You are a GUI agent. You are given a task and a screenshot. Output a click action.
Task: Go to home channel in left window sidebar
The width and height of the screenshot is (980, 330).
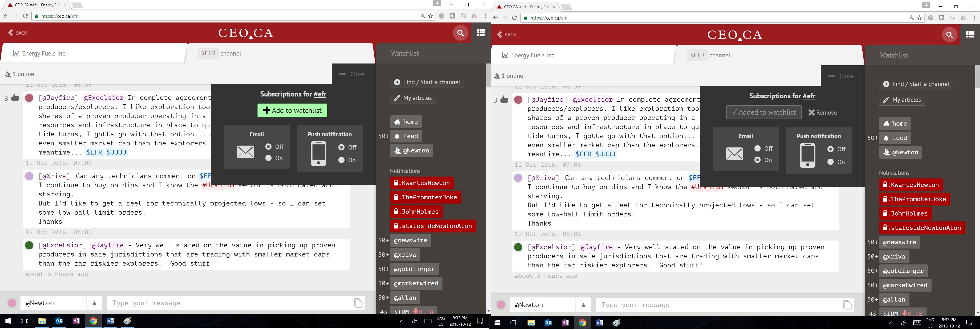(x=406, y=122)
